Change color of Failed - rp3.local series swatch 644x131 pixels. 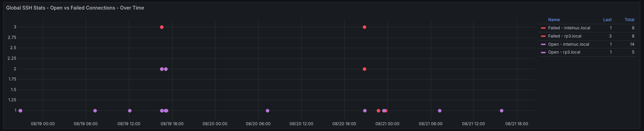[543, 36]
